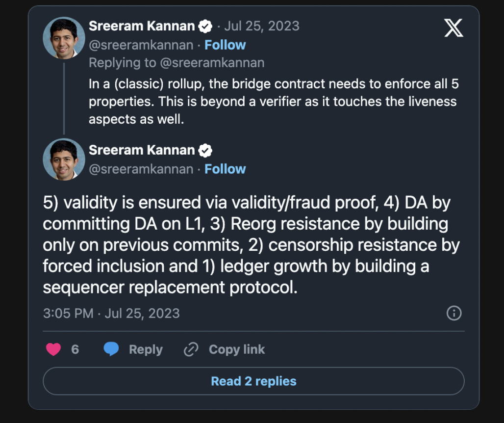Click the Reply text label
Image resolution: width=504 pixels, height=423 pixels.
click(146, 349)
